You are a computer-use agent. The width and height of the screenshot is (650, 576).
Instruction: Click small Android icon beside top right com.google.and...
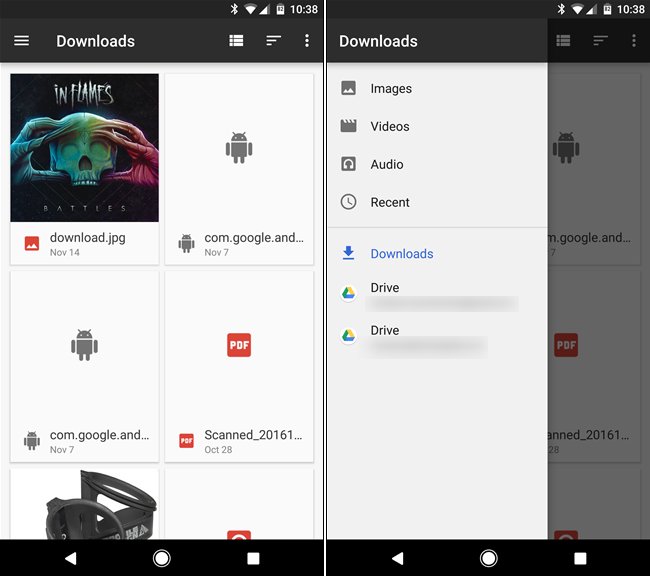[186, 243]
